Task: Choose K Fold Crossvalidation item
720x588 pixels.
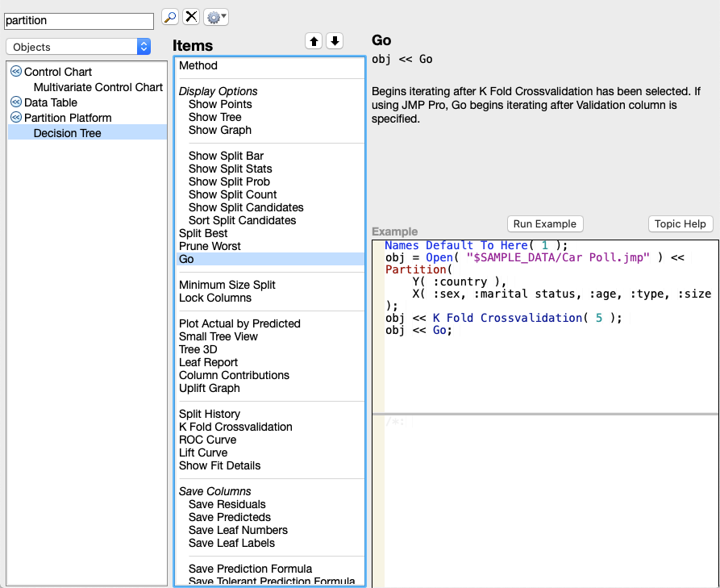Action: click(x=235, y=427)
